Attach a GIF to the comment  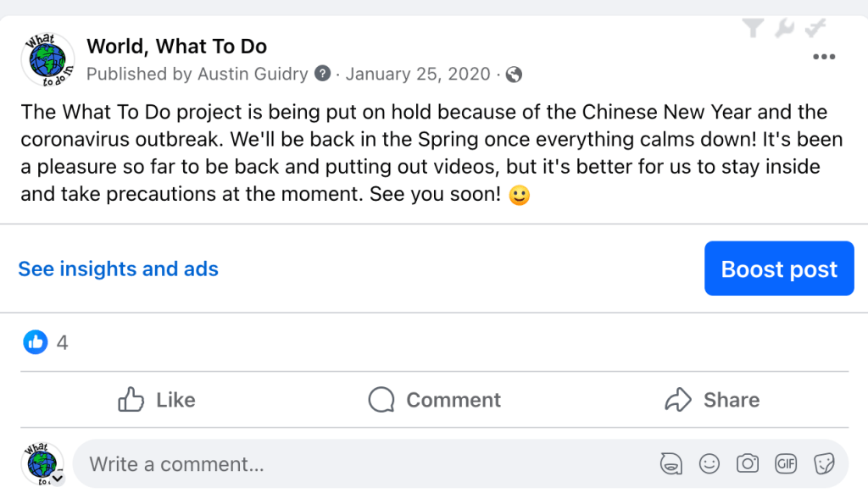click(x=786, y=464)
